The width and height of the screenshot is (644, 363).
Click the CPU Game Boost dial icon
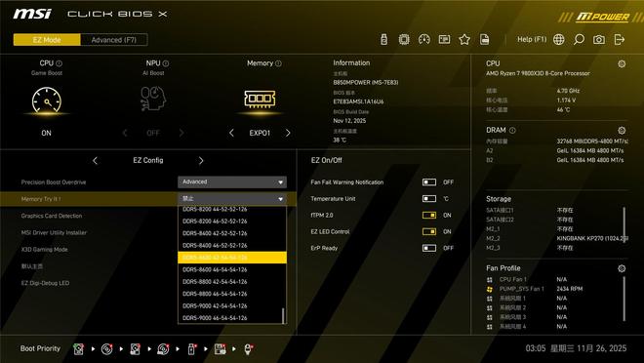(47, 101)
